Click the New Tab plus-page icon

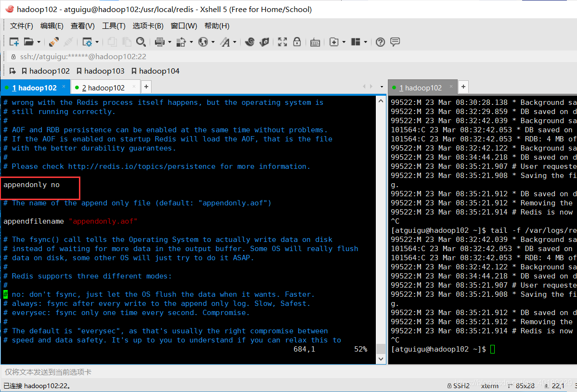334,42
